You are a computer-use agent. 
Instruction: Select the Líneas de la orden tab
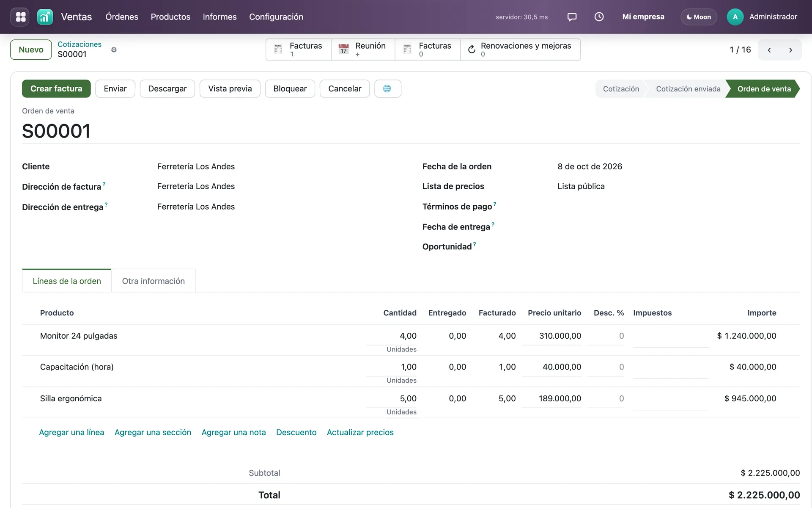tap(67, 281)
